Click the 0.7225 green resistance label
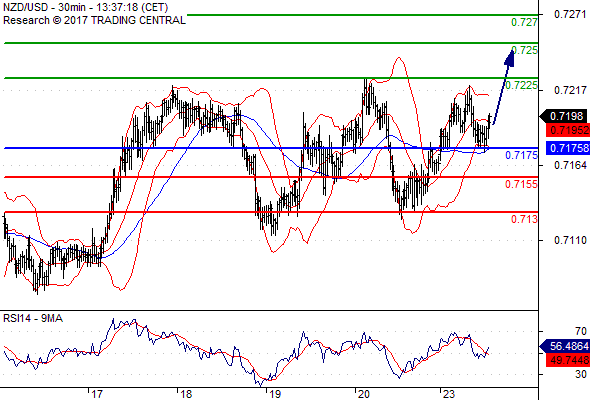 pyautogui.click(x=521, y=85)
